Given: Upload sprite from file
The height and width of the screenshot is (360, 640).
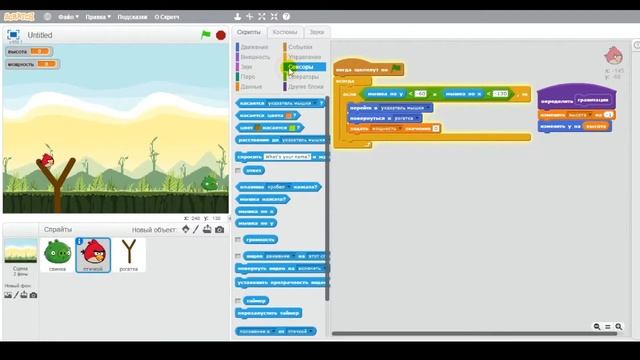Looking at the screenshot, I should click(207, 229).
